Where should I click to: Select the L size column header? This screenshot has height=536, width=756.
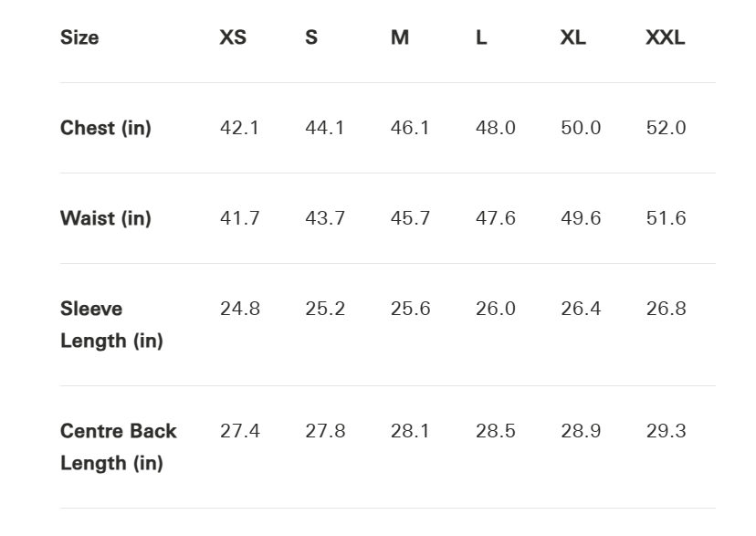point(481,37)
